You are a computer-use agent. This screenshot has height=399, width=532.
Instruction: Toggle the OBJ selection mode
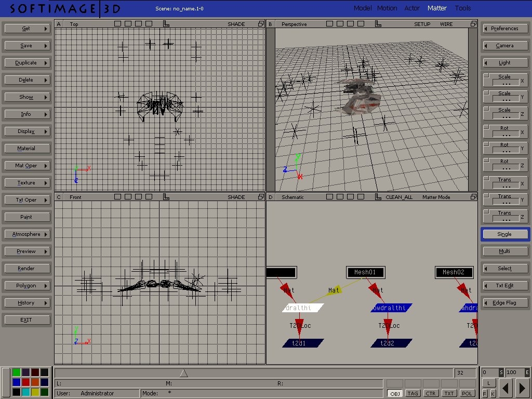[x=395, y=393]
